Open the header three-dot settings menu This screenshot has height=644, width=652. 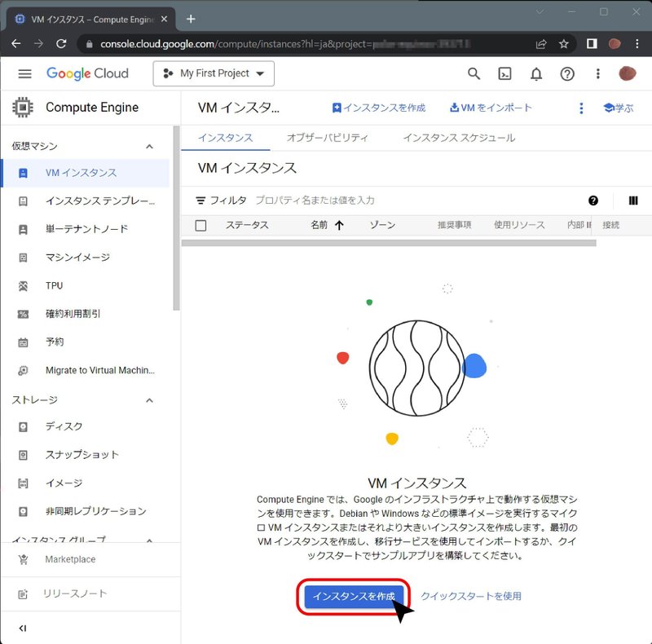click(598, 73)
